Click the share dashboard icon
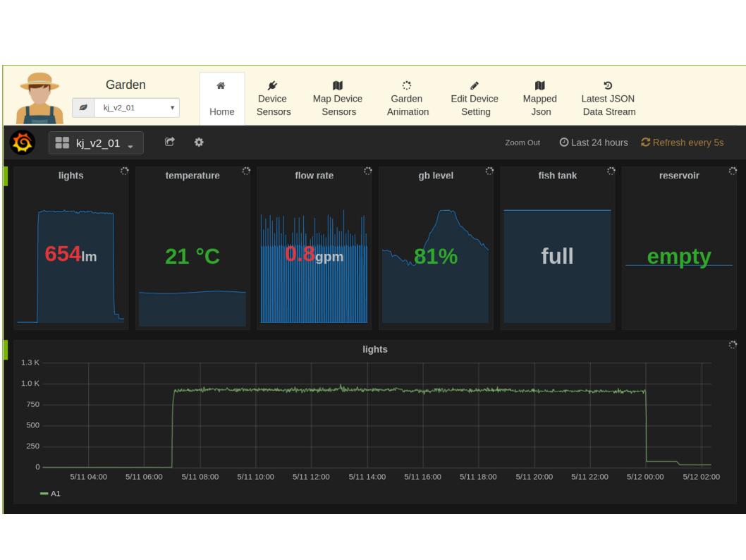746x560 pixels. point(170,142)
